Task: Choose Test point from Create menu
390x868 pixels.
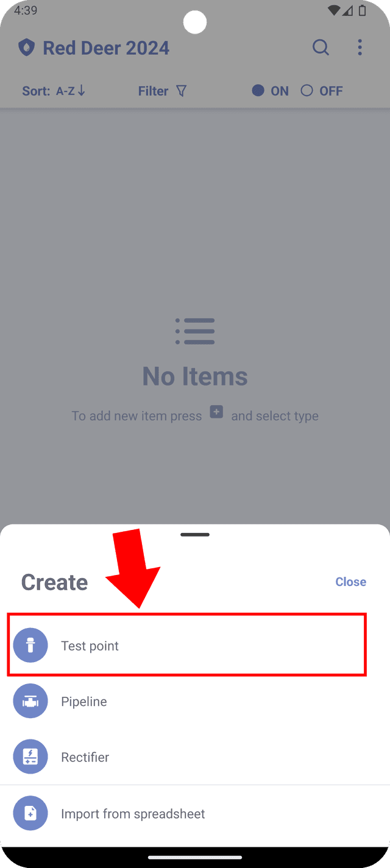Action: click(x=186, y=646)
